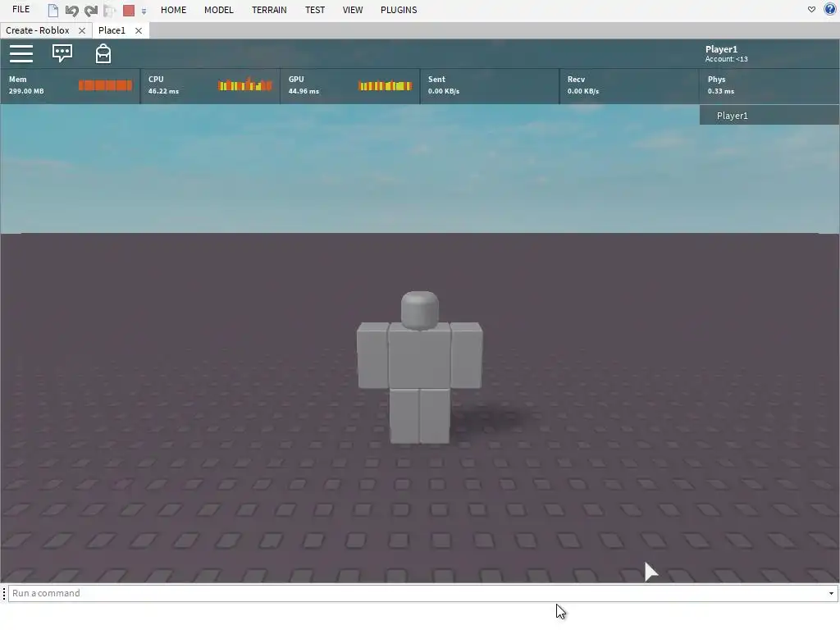
Task: Open the TERRAIN ribbon tab
Action: 269,10
